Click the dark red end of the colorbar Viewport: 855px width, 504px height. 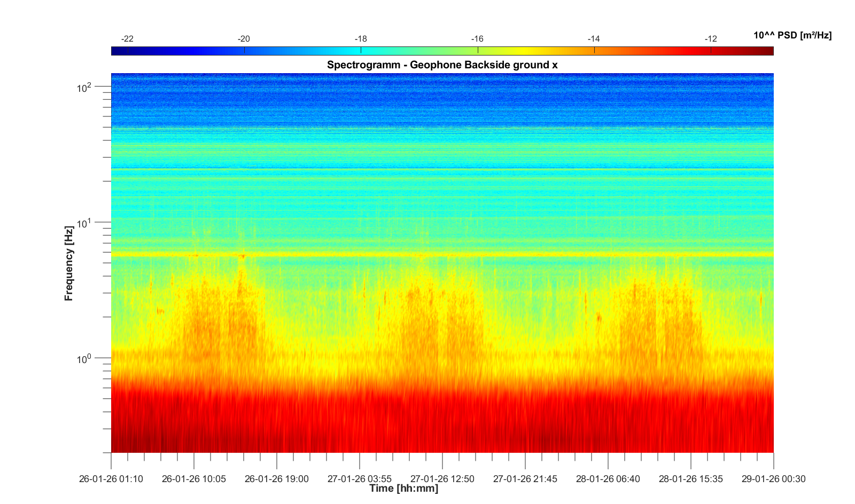coord(767,51)
